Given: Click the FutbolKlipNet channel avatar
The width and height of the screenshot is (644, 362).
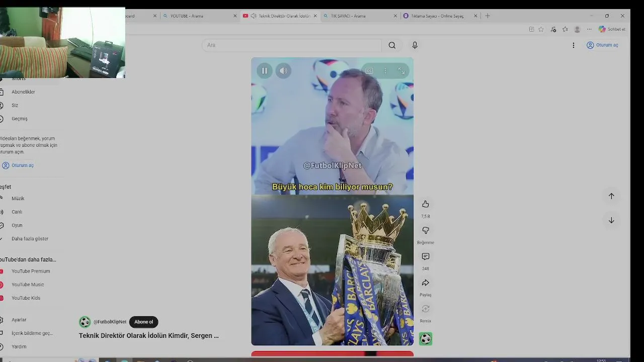Looking at the screenshot, I should [x=85, y=322].
